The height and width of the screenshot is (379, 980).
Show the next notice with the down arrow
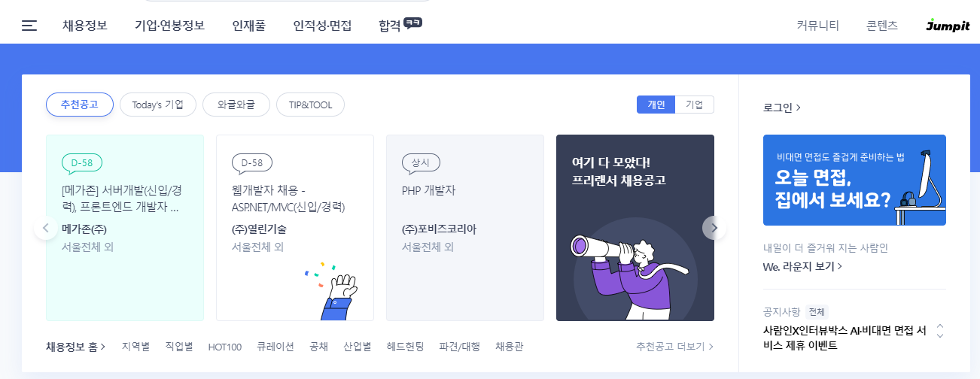[x=940, y=336]
